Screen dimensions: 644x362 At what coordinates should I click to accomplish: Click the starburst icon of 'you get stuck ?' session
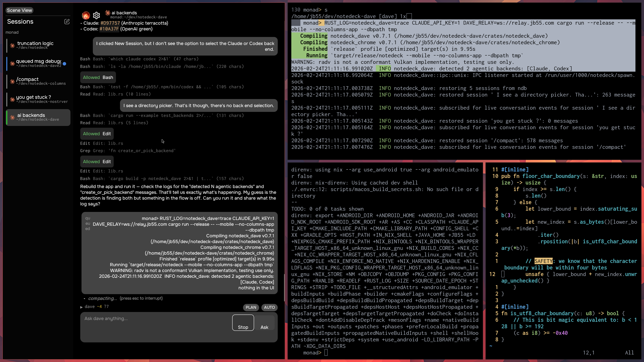pyautogui.click(x=12, y=99)
